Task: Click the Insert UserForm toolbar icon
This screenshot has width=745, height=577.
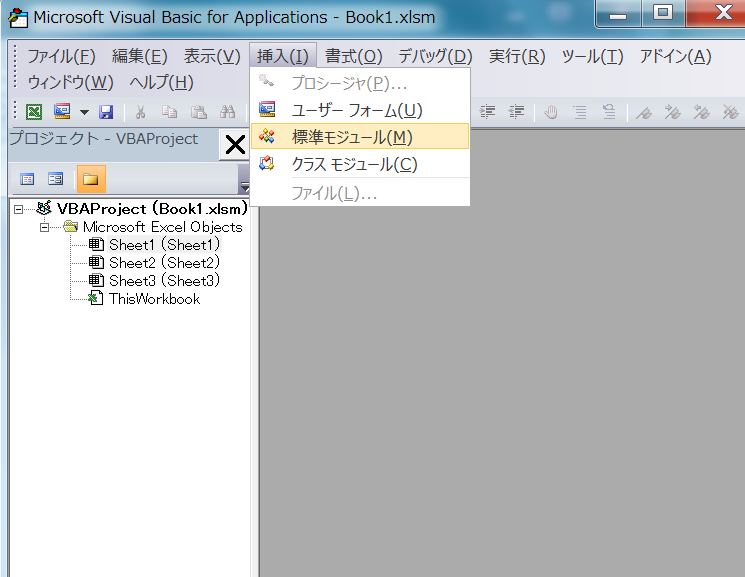Action: point(62,112)
